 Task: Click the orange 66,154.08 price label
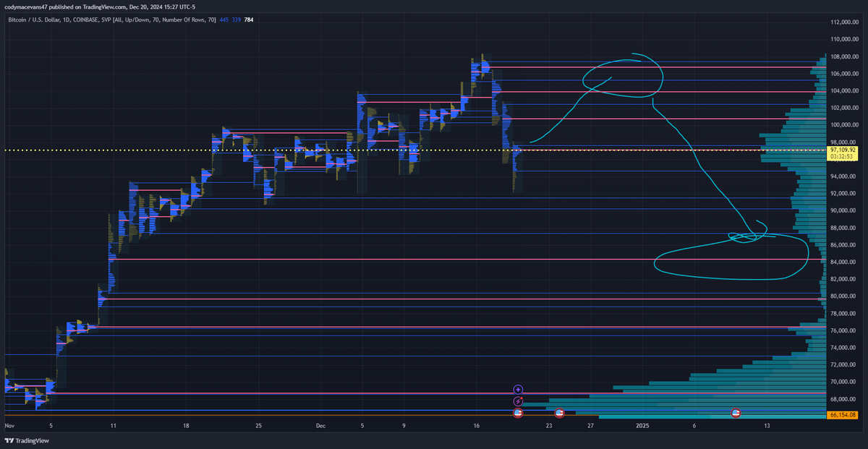[842, 415]
